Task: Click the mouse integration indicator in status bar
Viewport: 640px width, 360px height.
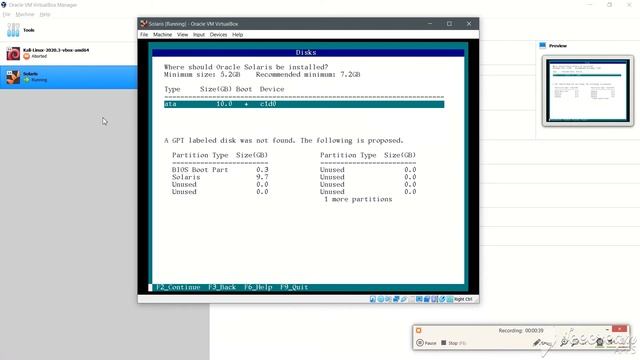Action: pyautogui.click(x=442, y=299)
